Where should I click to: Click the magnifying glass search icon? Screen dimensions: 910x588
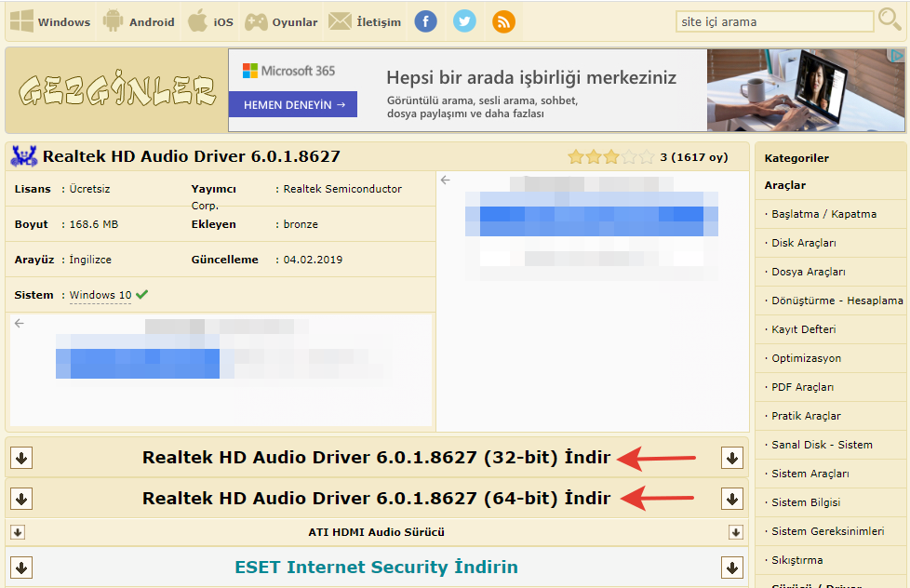pos(890,20)
